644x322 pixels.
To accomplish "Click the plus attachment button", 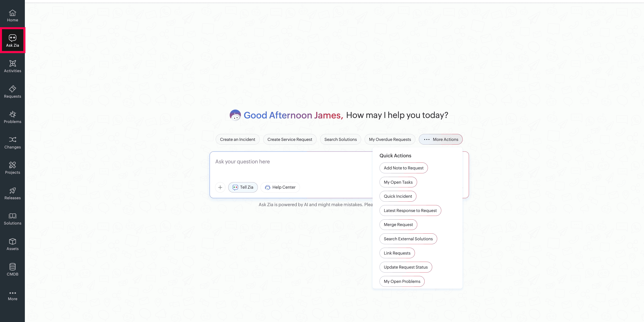I will click(220, 187).
